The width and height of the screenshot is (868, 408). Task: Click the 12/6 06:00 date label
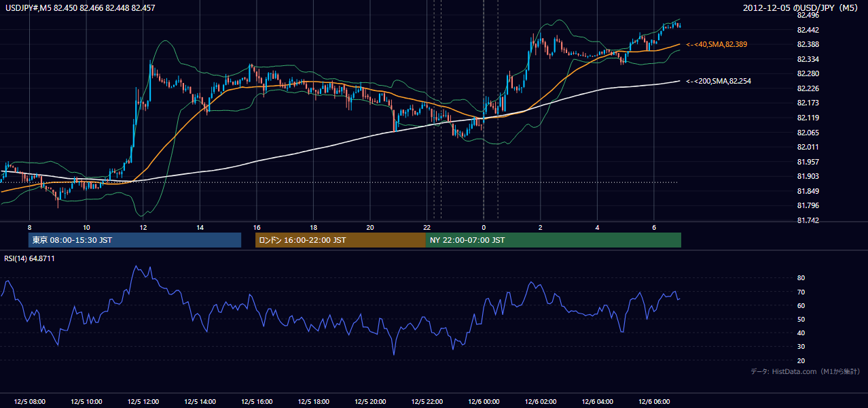[653, 402]
